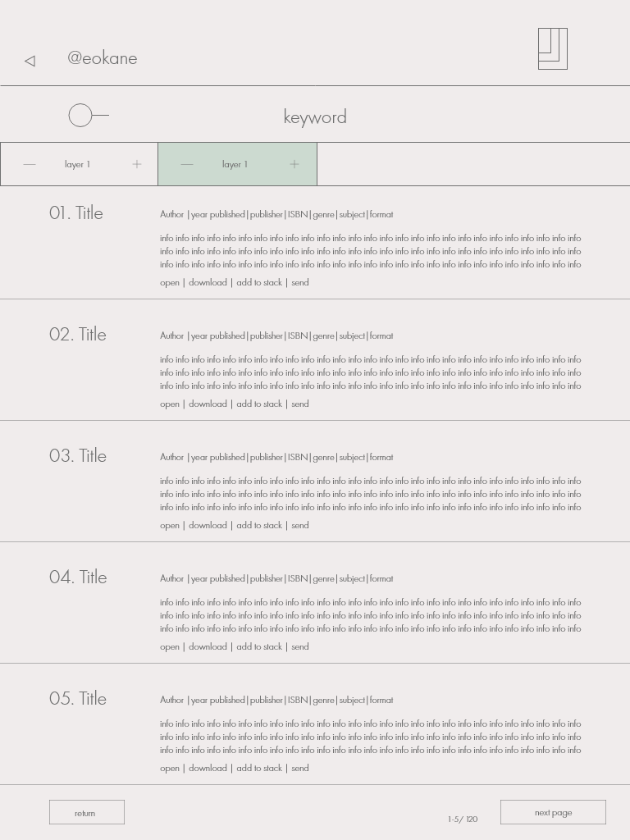Viewport: 630px width, 840px height.
Task: Open the stacked squares logo icon
Action: tap(553, 48)
